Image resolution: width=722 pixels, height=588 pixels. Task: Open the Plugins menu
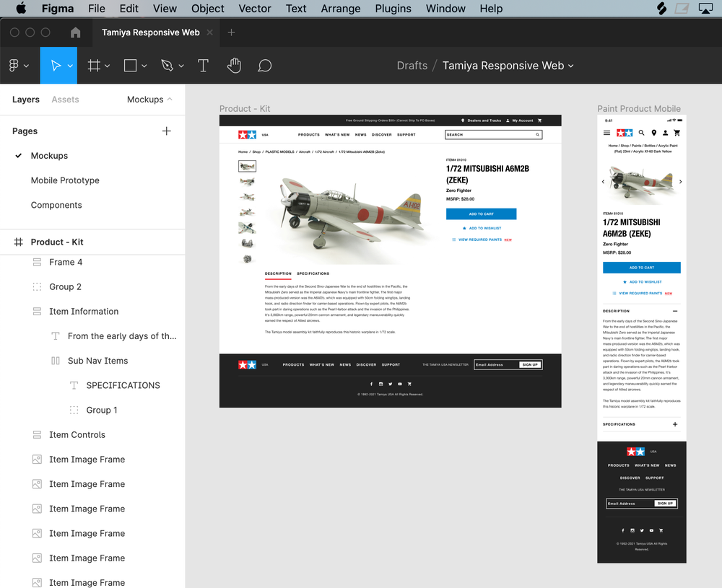tap(393, 8)
